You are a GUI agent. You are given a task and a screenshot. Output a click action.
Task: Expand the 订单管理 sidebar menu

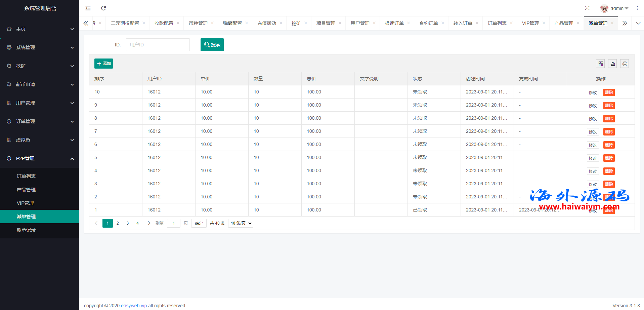pos(39,121)
